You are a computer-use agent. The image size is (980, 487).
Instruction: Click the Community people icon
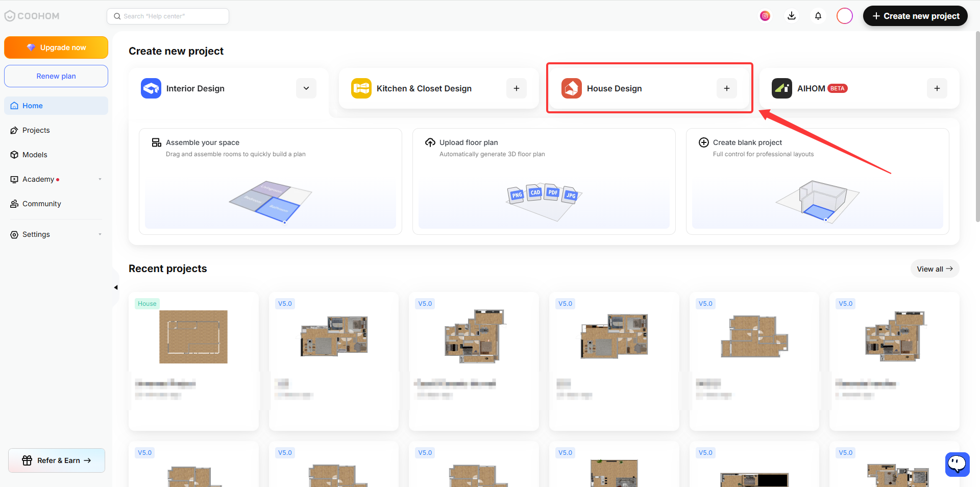tap(14, 204)
